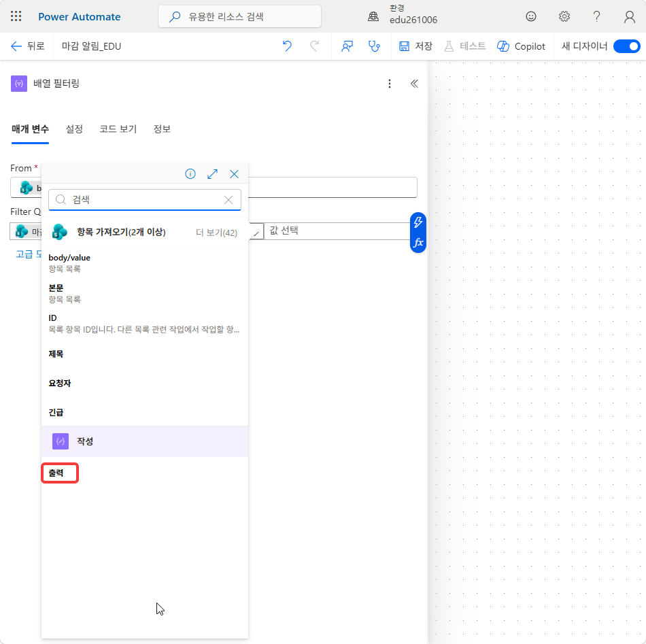Clear the dynamic content search box
Viewport: 646px width, 644px height.
pos(228,200)
